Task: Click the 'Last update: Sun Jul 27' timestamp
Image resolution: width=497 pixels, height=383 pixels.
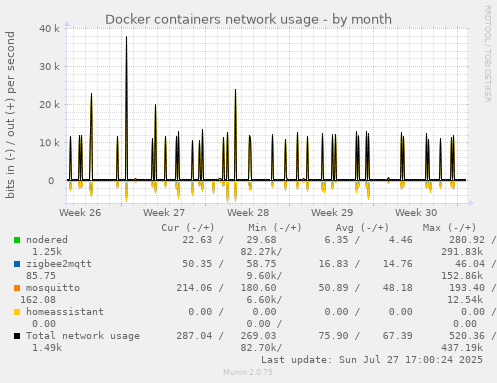Action: pos(372,360)
